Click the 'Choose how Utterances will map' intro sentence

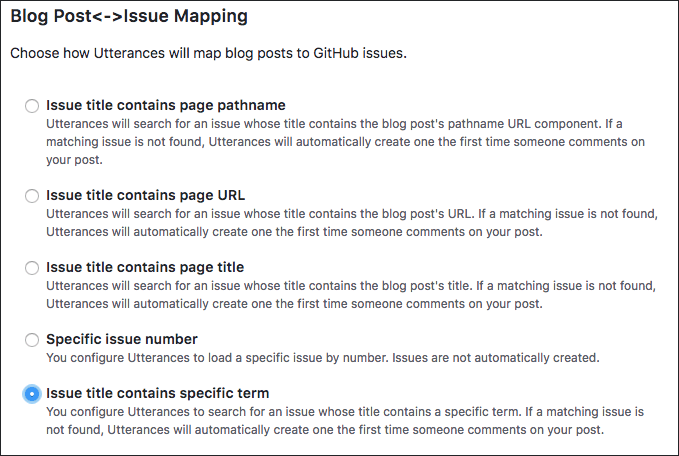point(208,53)
